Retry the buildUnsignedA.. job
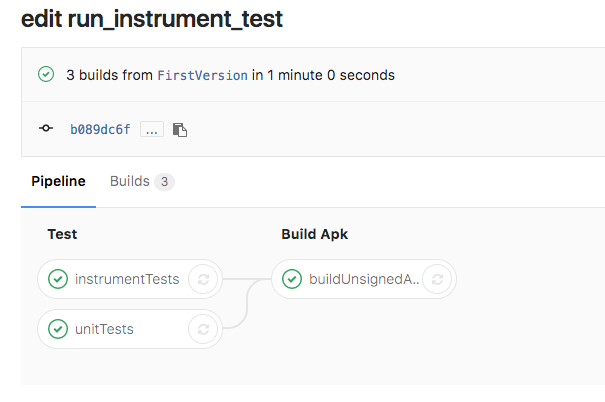Viewport: 605px width, 402px height. coord(438,279)
